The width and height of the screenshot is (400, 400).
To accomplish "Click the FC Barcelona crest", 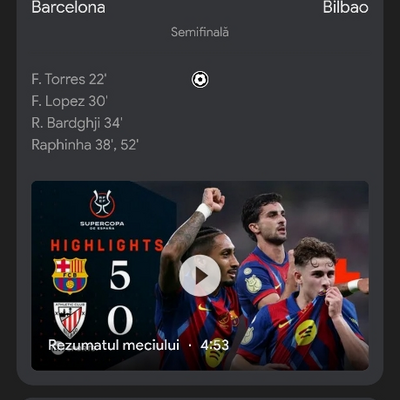I will click(x=70, y=275).
